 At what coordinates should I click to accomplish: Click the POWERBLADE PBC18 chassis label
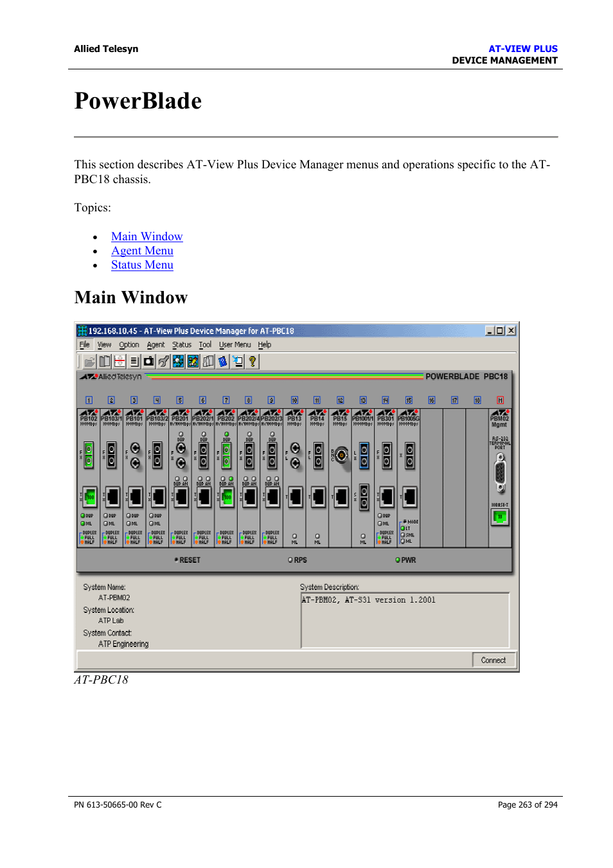point(466,376)
